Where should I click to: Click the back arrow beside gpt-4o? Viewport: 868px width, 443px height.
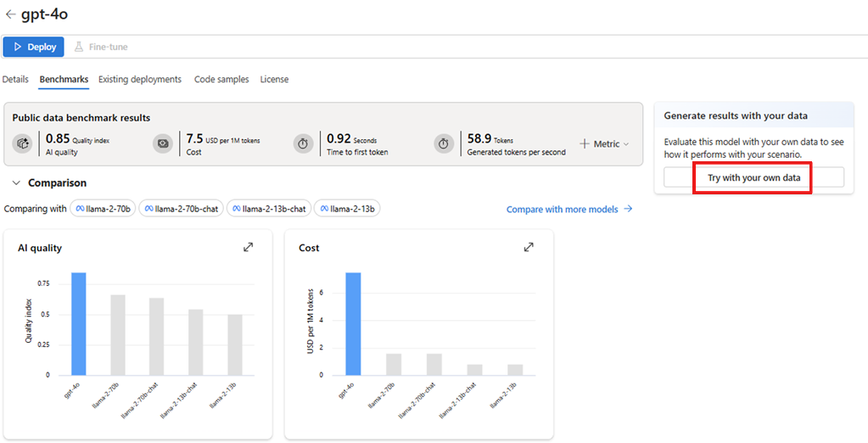coord(10,14)
